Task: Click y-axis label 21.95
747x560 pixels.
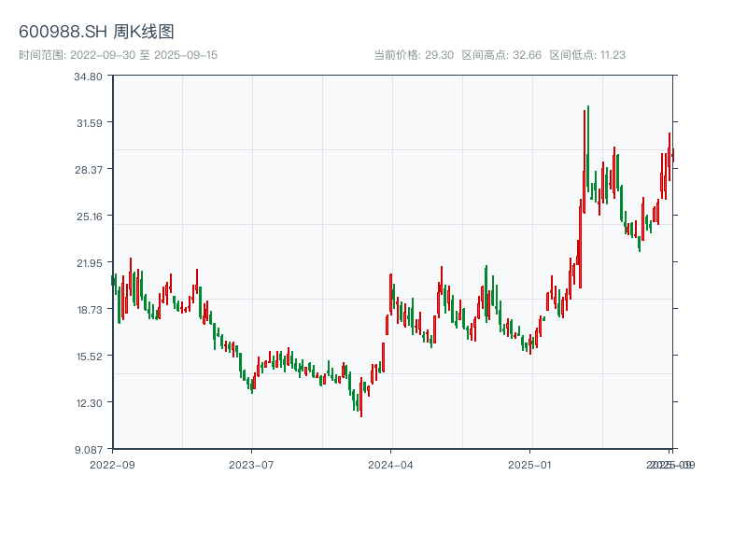Action: coord(90,263)
